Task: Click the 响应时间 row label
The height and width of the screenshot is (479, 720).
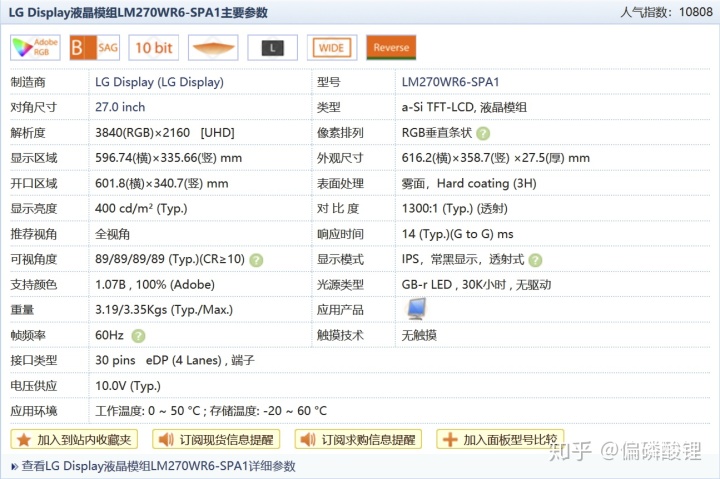Action: click(340, 234)
